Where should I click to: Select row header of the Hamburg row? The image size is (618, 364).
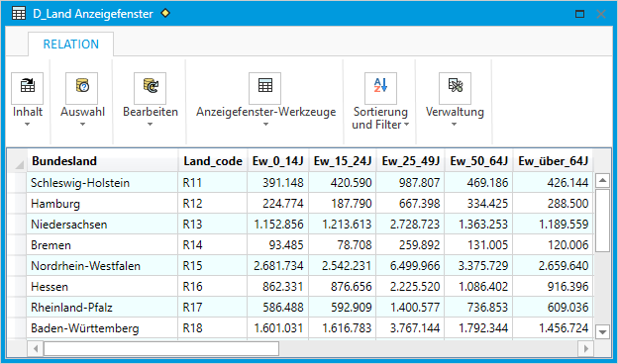point(18,204)
